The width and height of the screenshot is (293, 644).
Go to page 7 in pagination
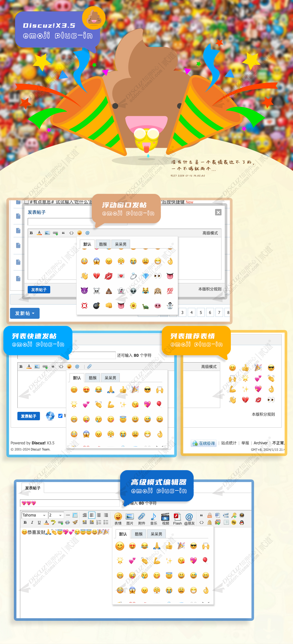click(219, 312)
